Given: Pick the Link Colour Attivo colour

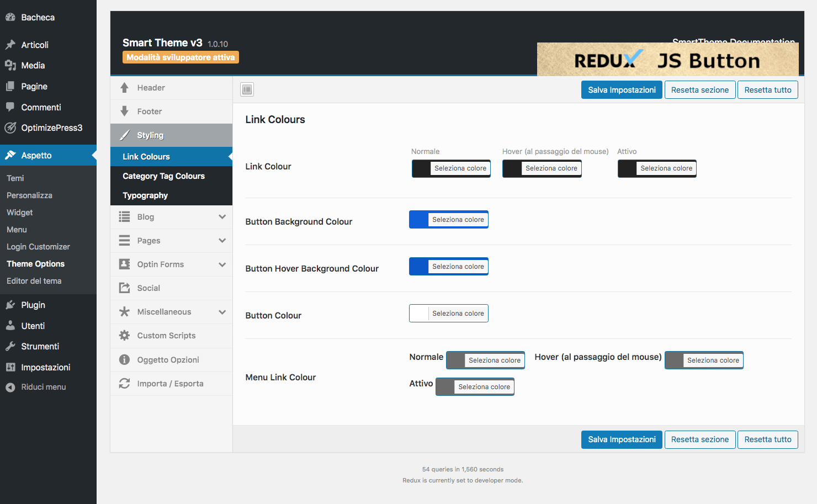Looking at the screenshot, I should click(657, 168).
